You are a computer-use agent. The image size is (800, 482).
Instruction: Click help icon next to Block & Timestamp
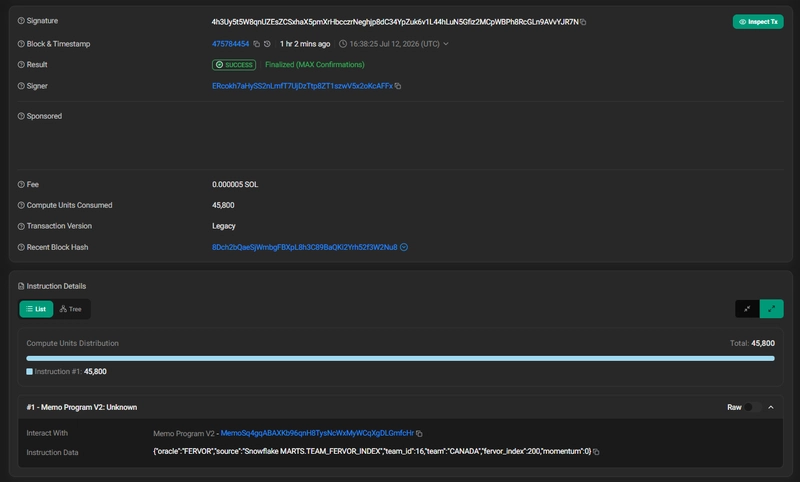[x=21, y=44]
